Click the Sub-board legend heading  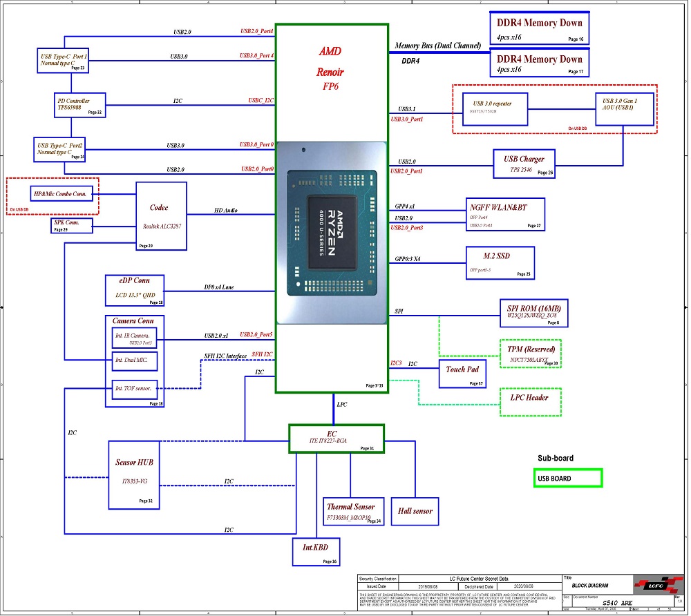(557, 459)
